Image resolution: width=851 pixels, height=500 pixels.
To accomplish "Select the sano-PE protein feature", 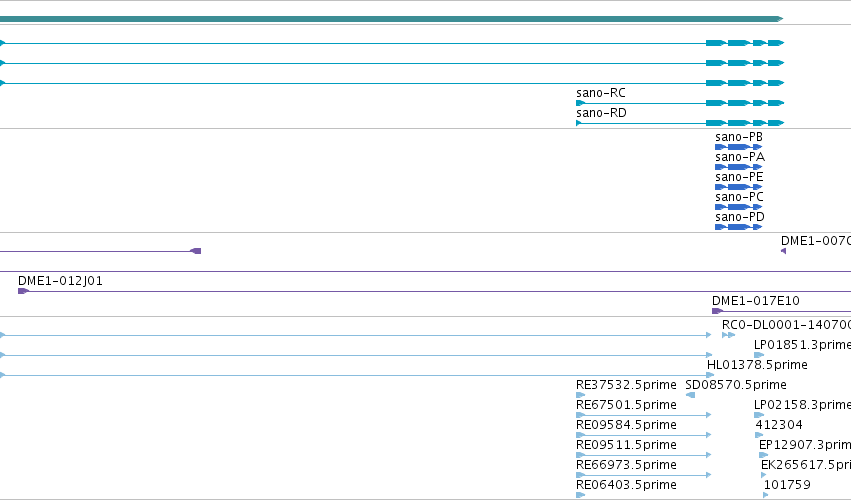I will (x=739, y=187).
